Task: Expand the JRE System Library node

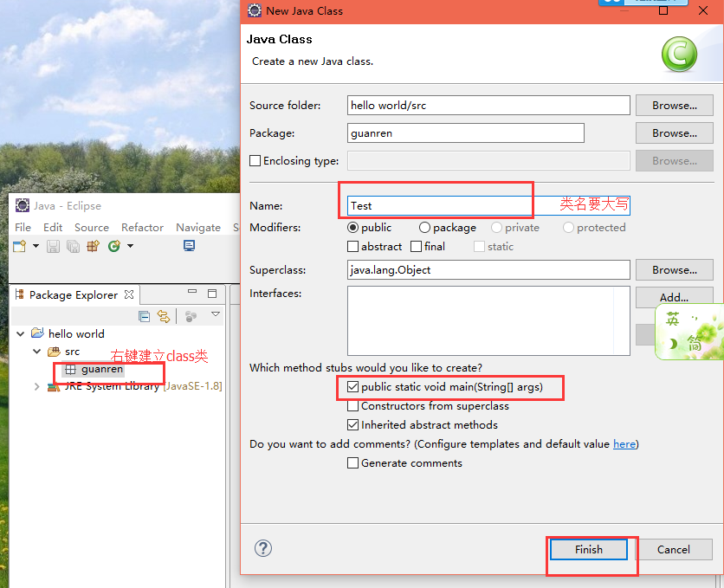Action: 37,387
